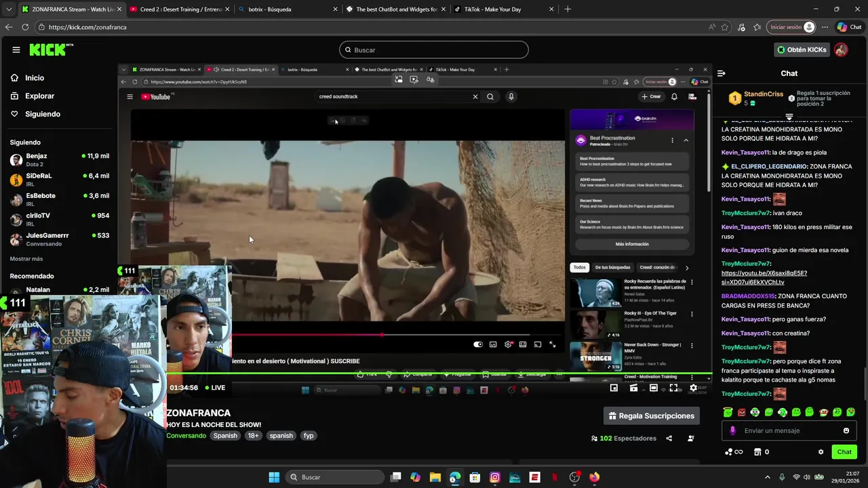This screenshot has width=868, height=488.
Task: Click the purple microphone icon in the chat input
Action: [732, 430]
